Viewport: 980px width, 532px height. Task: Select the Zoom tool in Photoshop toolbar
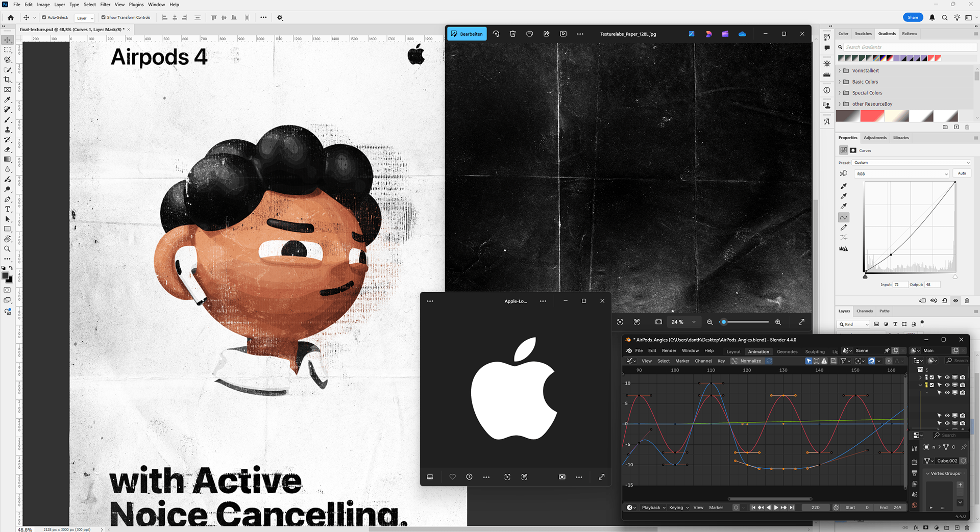click(7, 249)
